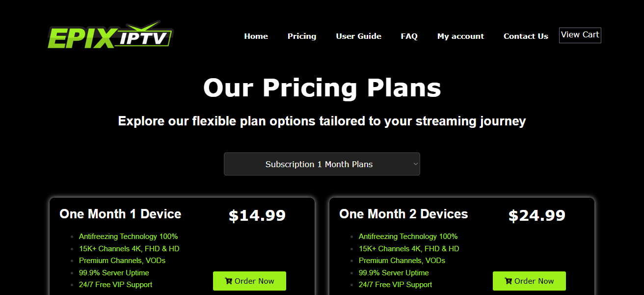Click 24/7 Free VIP Support in first plan

(115, 285)
